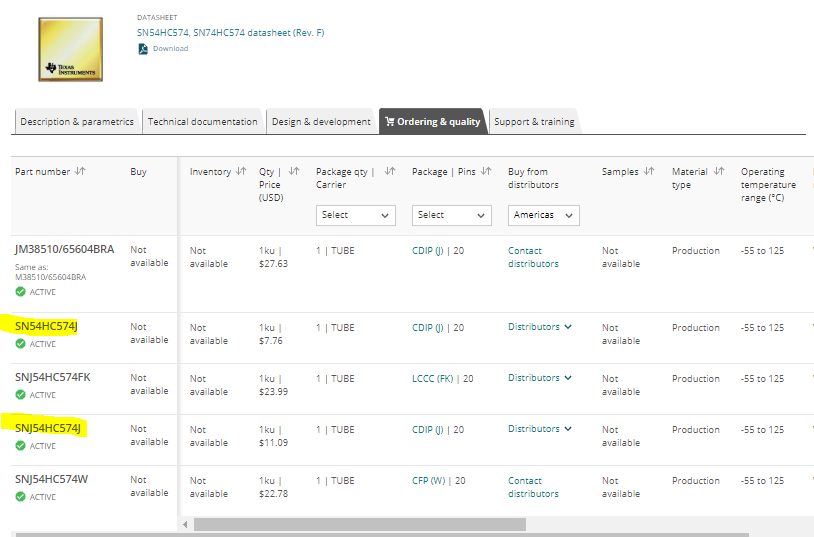Click the Download link
Viewport: 814px width, 537px height.
[x=170, y=48]
